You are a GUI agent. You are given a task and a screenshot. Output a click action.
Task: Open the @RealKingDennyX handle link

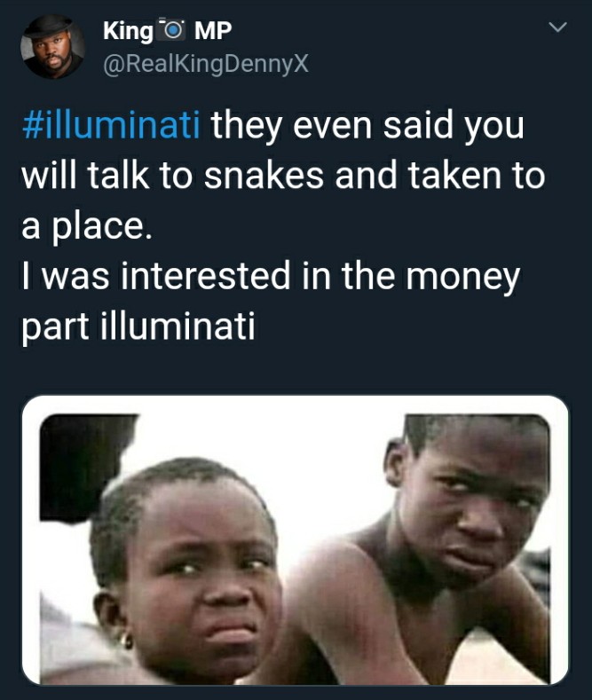pyautogui.click(x=206, y=63)
